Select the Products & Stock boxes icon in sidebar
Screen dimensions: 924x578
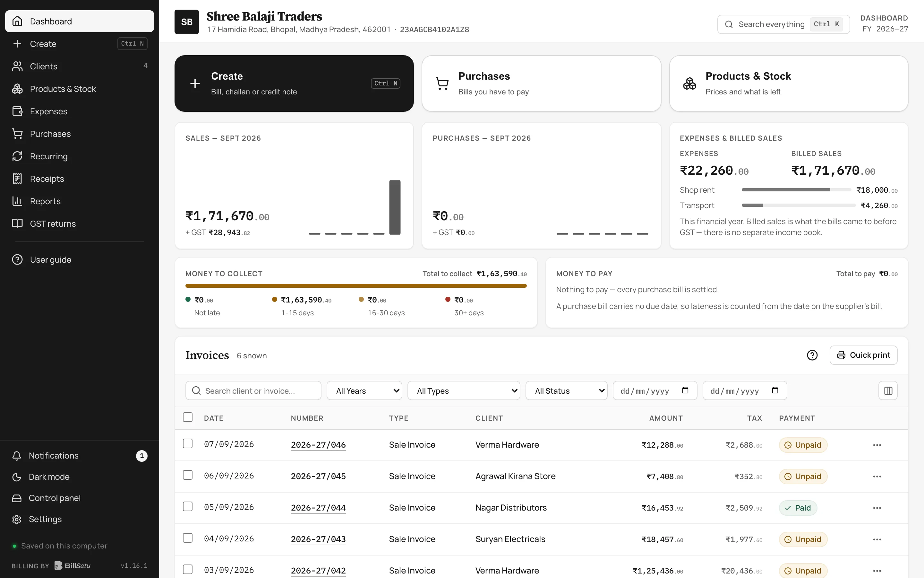tap(17, 89)
